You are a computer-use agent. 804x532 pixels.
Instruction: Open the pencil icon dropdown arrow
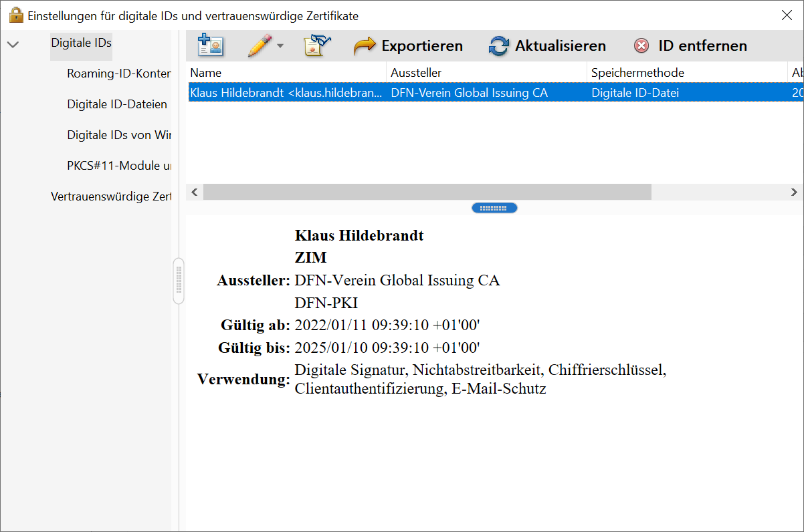coord(280,46)
